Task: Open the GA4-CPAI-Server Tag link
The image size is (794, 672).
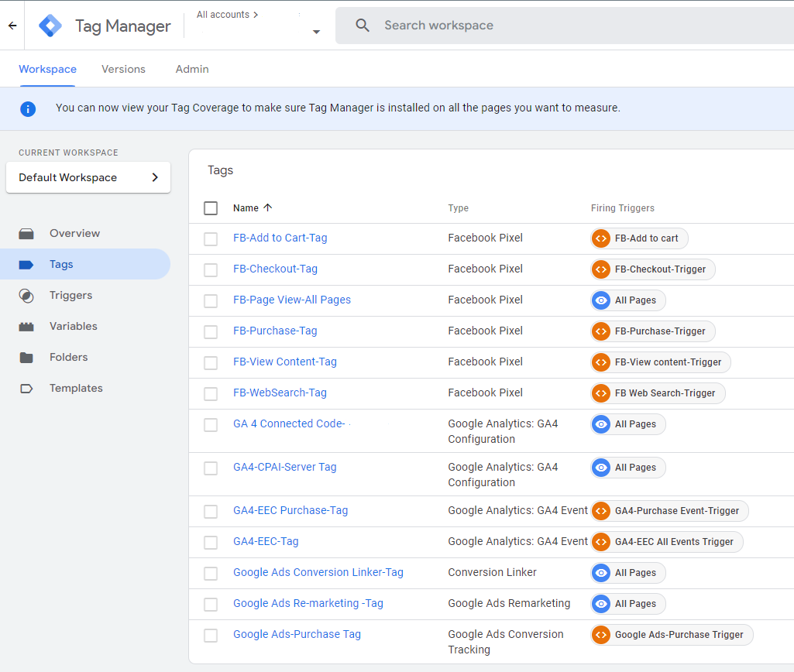Action: click(284, 467)
